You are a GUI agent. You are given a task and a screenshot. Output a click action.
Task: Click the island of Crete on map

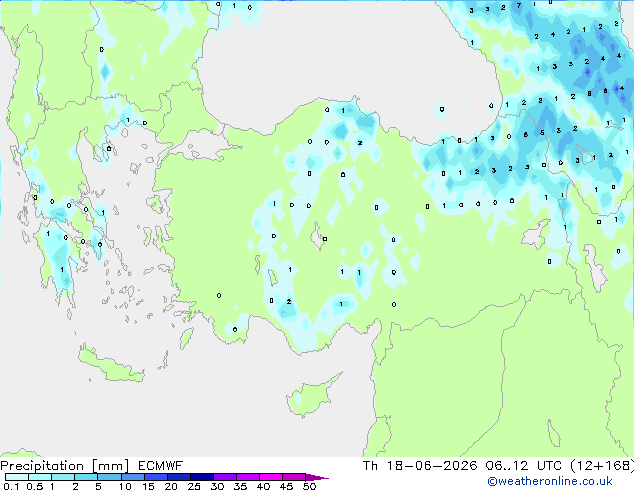pyautogui.click(x=110, y=366)
